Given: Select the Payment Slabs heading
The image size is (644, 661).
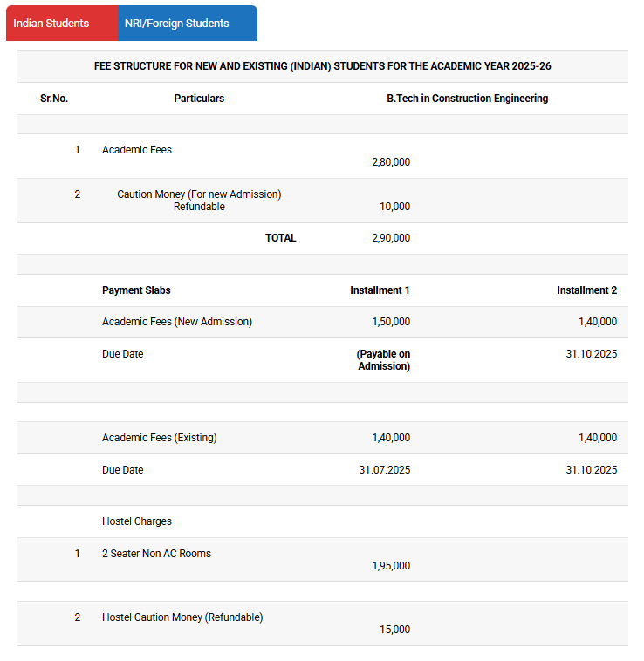Looking at the screenshot, I should pyautogui.click(x=136, y=290).
